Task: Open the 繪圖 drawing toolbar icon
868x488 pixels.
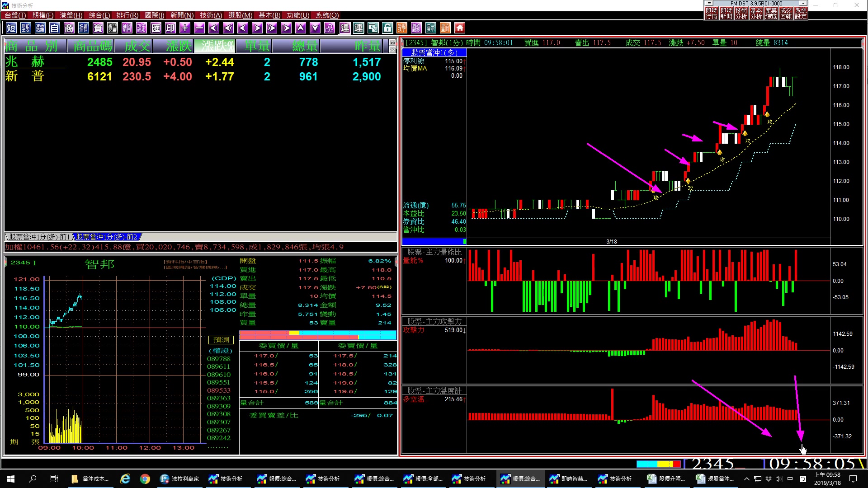Action: tap(127, 28)
